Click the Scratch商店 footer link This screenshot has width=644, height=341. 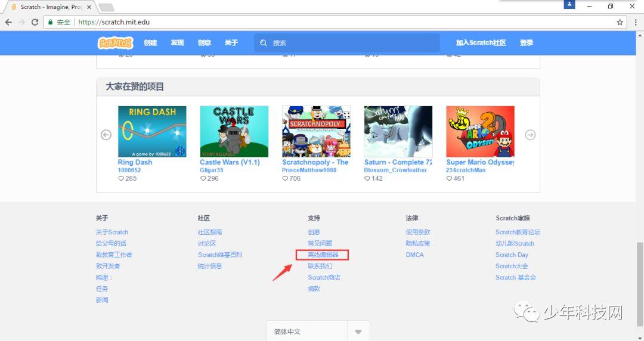pyautogui.click(x=324, y=277)
